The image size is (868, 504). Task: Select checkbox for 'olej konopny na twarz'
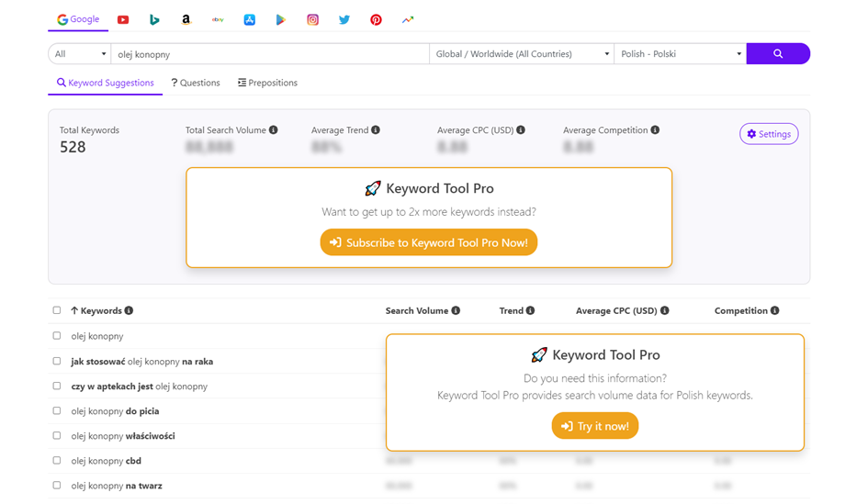(x=57, y=486)
